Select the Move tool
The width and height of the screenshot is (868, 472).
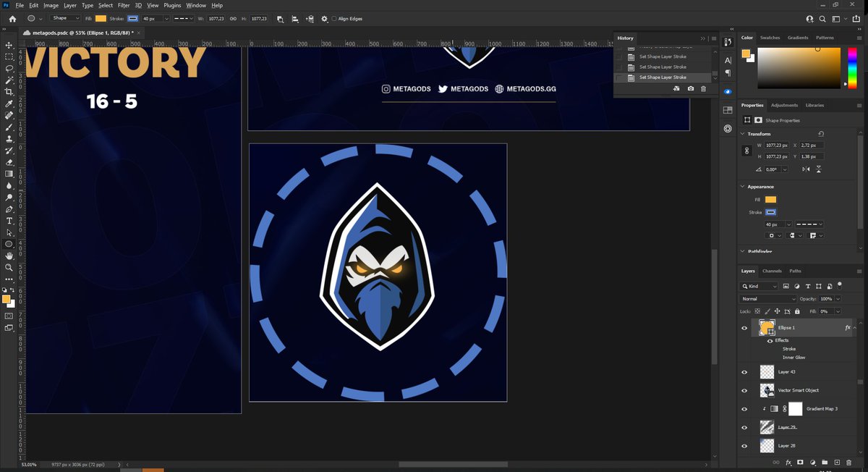(9, 45)
